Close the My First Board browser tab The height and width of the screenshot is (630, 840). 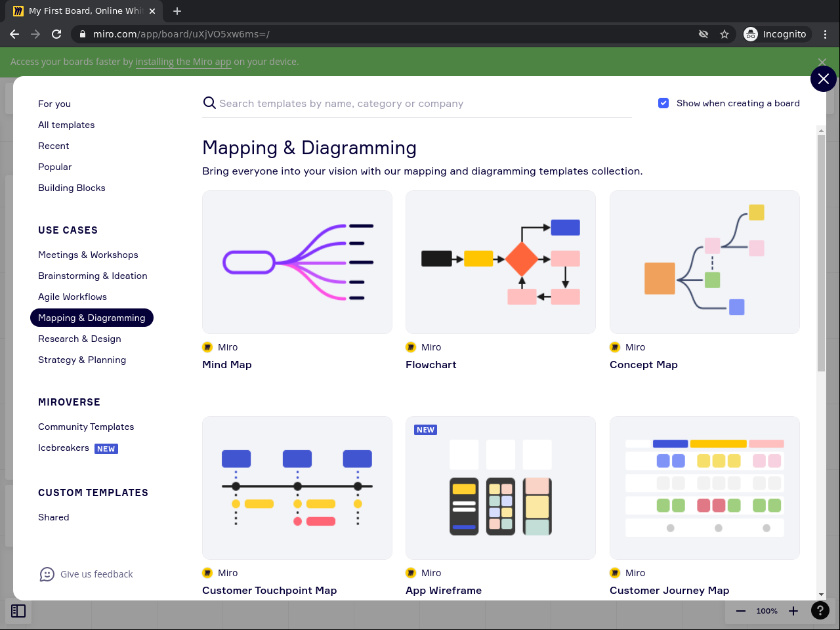[152, 11]
